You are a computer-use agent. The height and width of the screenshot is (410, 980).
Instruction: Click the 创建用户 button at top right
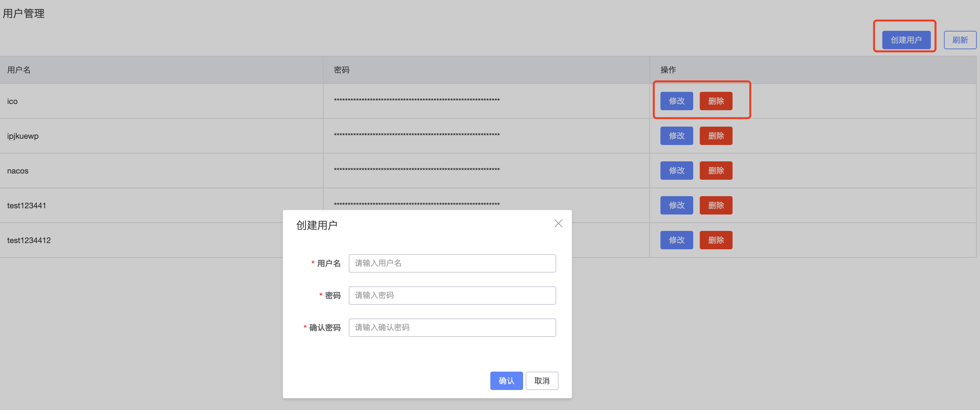point(906,40)
